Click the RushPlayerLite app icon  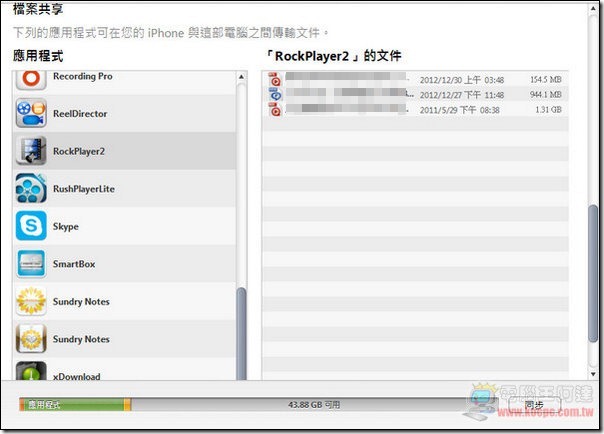pos(31,188)
